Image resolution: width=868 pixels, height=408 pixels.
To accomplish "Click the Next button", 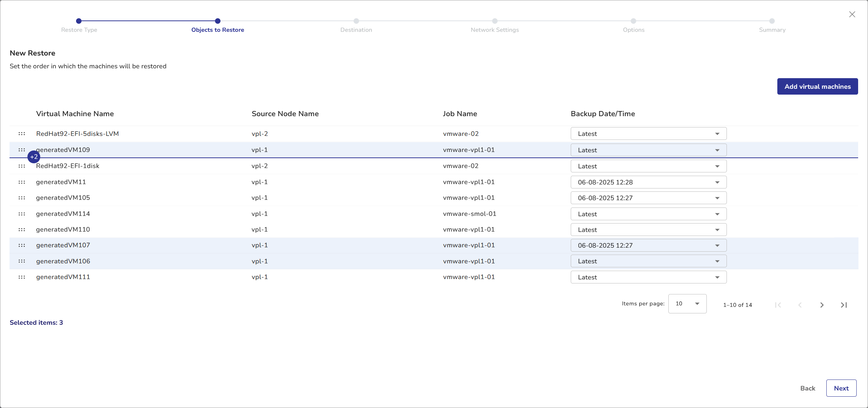I will coord(841,388).
